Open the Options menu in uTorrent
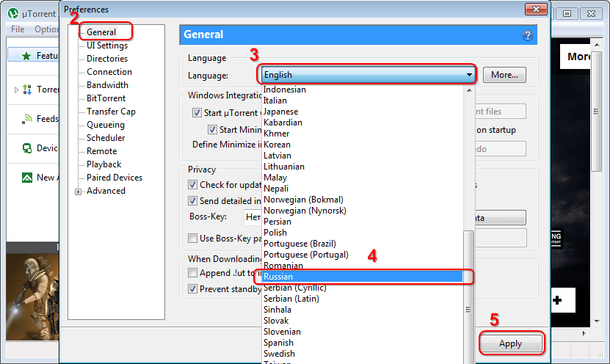 coord(46,29)
